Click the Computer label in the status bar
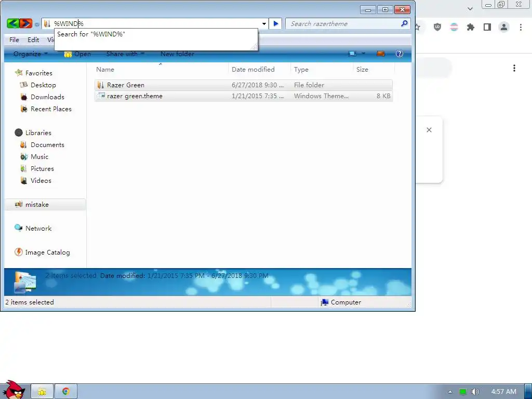This screenshot has width=532, height=399. 345,302
